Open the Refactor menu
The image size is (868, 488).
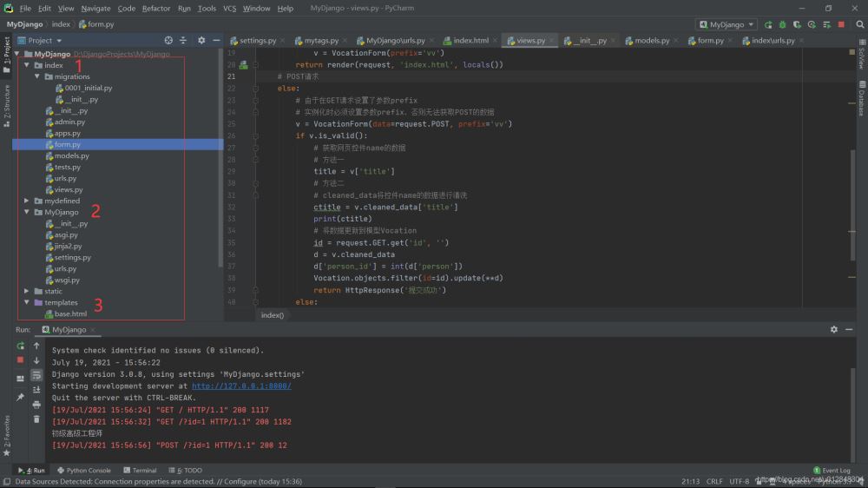[156, 8]
